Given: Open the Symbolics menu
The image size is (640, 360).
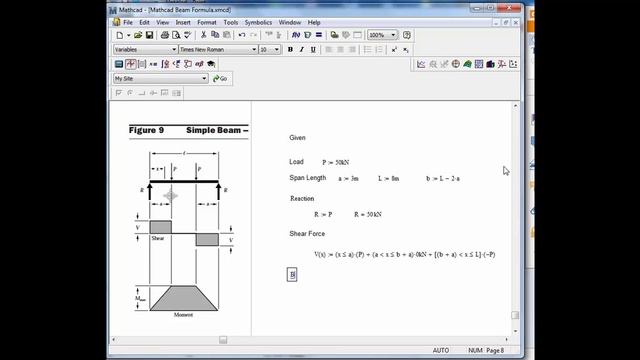Looking at the screenshot, I should point(258,22).
